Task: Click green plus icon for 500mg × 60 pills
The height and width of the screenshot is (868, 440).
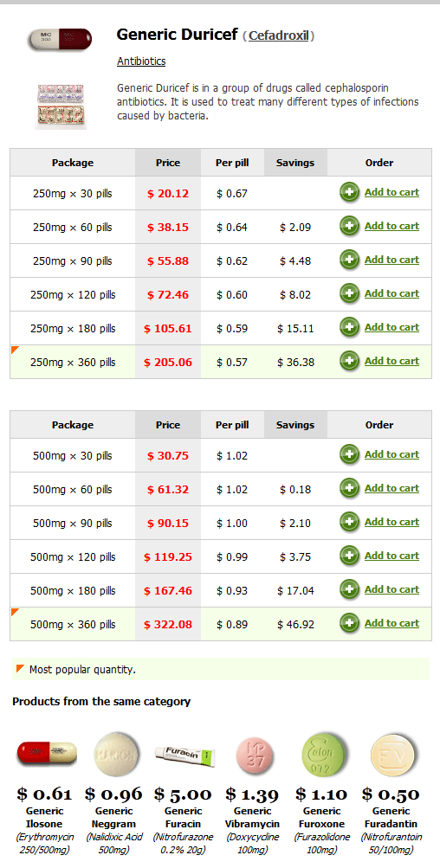Action: point(349,489)
